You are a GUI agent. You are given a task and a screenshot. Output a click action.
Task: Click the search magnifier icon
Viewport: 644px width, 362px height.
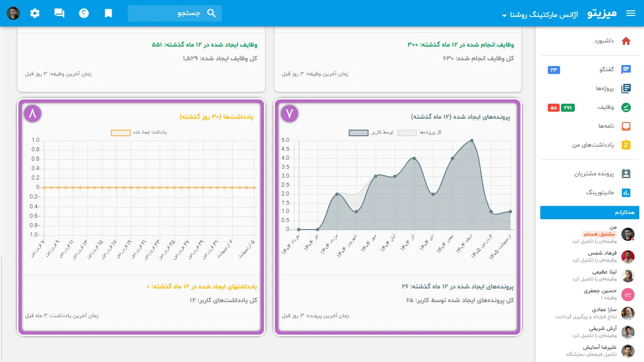coord(211,13)
